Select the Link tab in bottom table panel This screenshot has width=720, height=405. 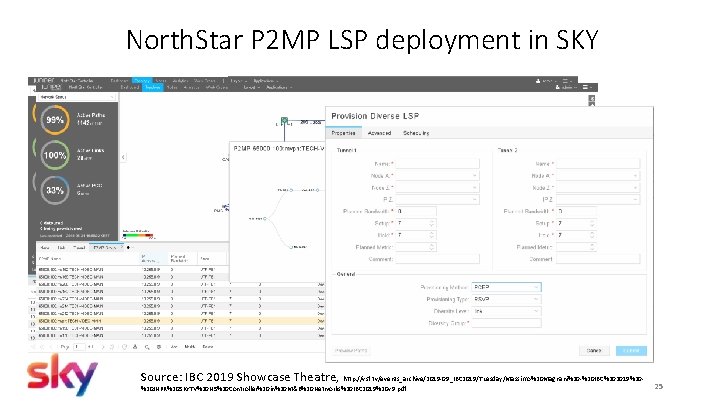(62, 248)
